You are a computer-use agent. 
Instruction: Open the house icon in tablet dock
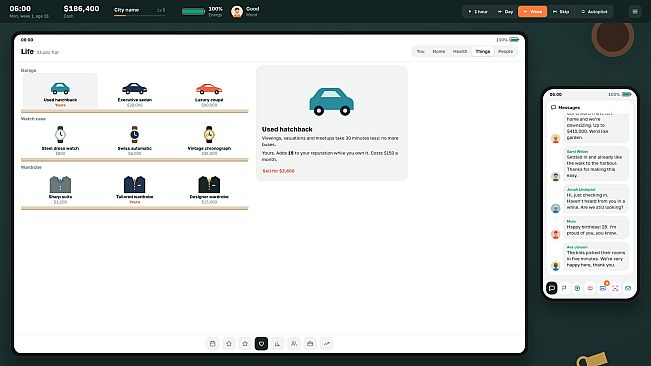click(x=229, y=344)
